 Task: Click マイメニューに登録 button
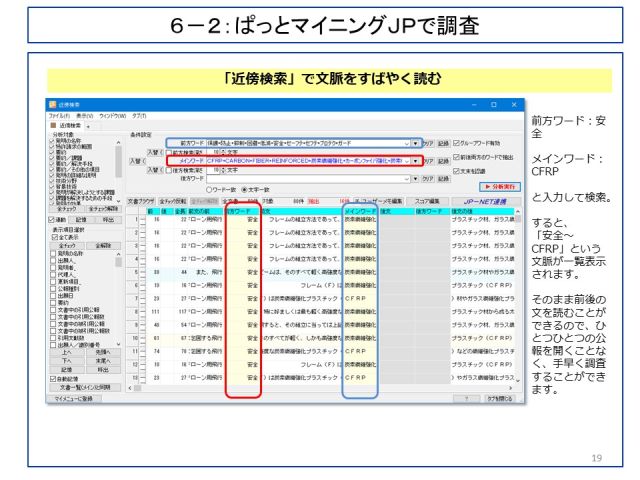[74, 399]
